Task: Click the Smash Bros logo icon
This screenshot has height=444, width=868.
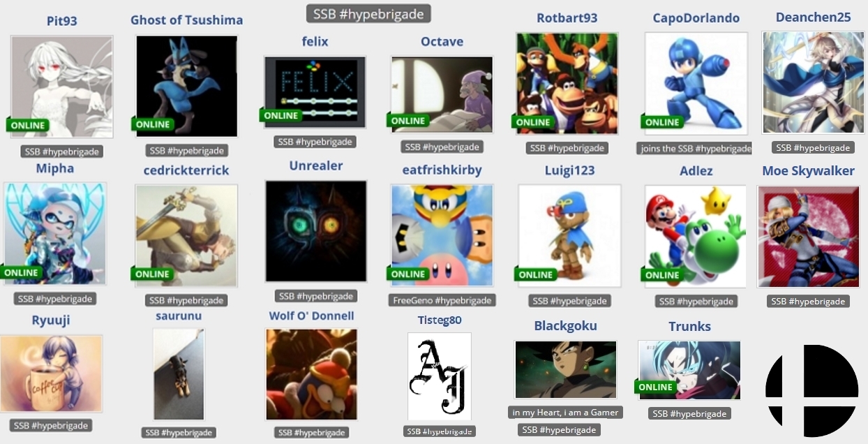Action: pyautogui.click(x=811, y=390)
